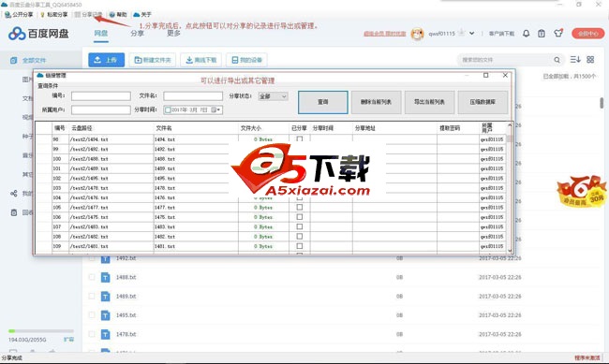This screenshot has height=364, width=609.
Task: Open the 帮助 help menu item
Action: pyautogui.click(x=118, y=14)
